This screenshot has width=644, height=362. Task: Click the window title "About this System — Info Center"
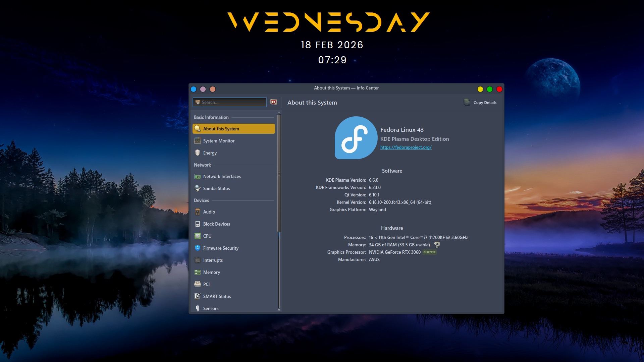346,88
